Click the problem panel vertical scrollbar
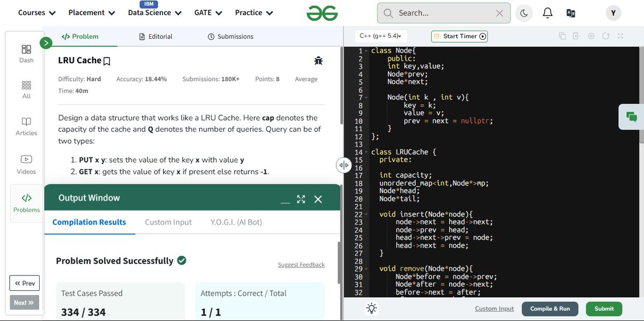 (x=342, y=86)
